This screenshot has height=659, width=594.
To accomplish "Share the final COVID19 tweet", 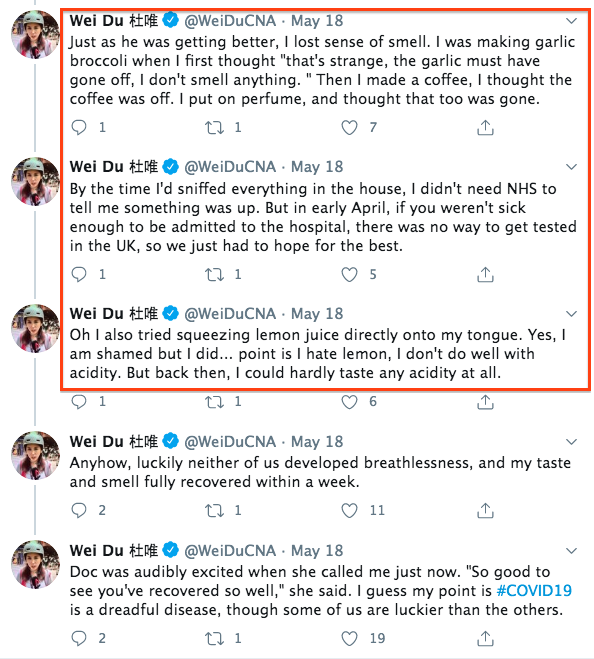I will coord(485,638).
